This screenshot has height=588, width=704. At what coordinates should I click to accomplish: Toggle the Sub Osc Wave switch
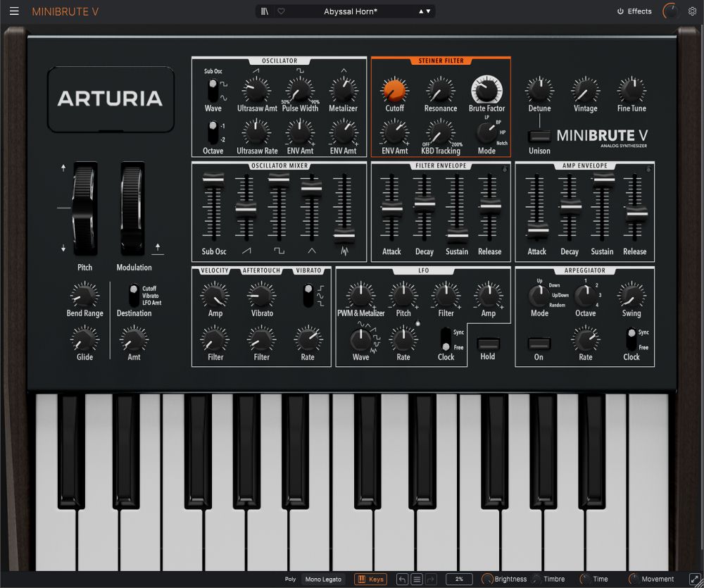click(213, 90)
